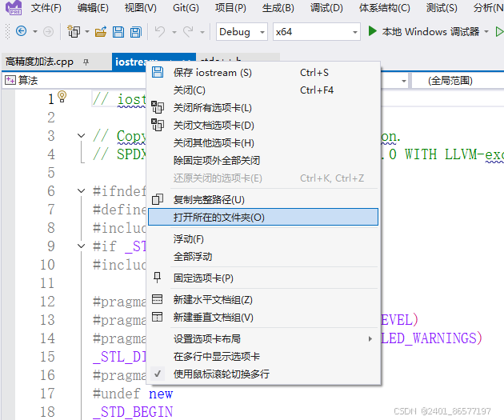This screenshot has height=420, width=504.
Task: Open the back navigation history dropdown arrow
Action: pos(35,31)
